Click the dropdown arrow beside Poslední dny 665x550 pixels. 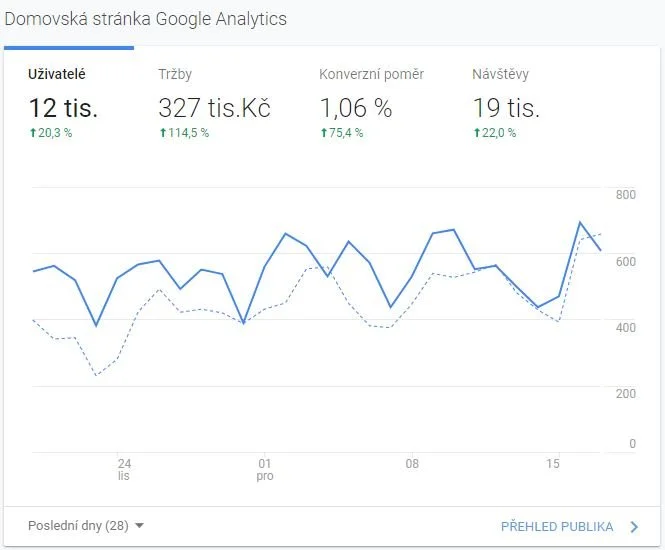coord(139,526)
